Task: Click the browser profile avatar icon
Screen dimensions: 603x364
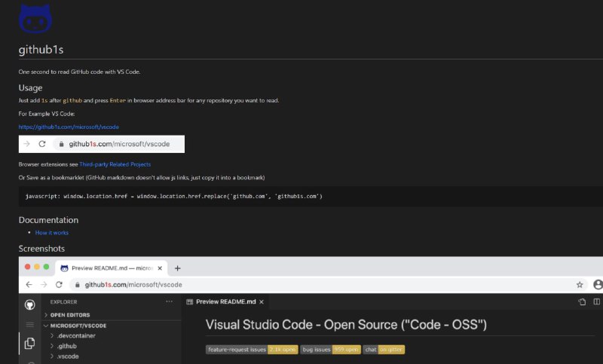Action: click(598, 284)
